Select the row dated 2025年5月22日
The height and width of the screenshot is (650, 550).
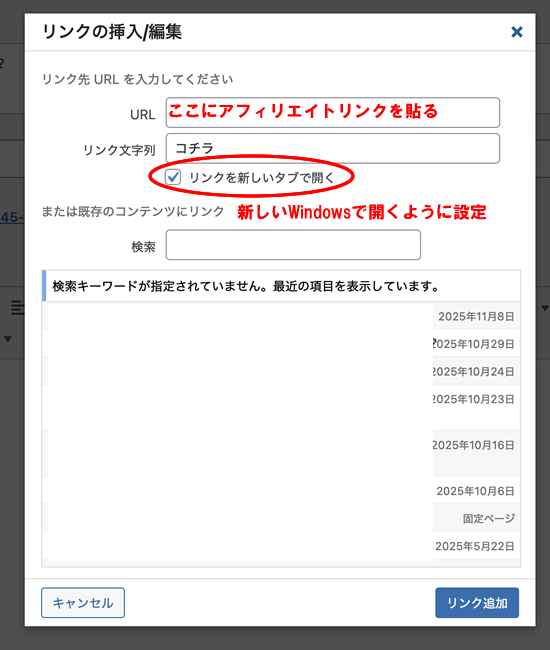[281, 546]
